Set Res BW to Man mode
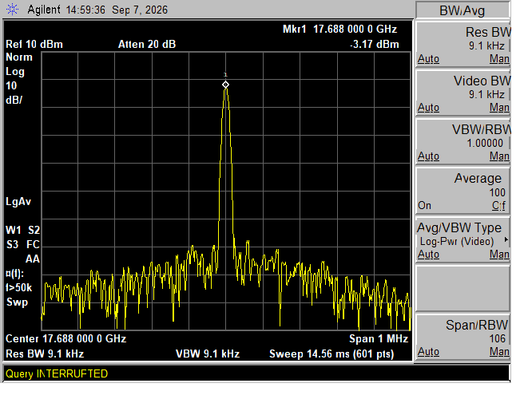 click(x=499, y=59)
